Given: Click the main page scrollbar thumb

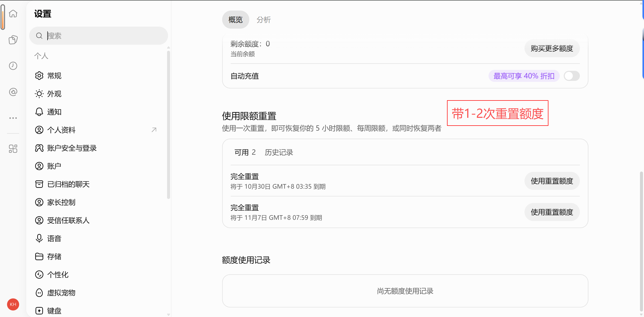Looking at the screenshot, I should [641, 241].
